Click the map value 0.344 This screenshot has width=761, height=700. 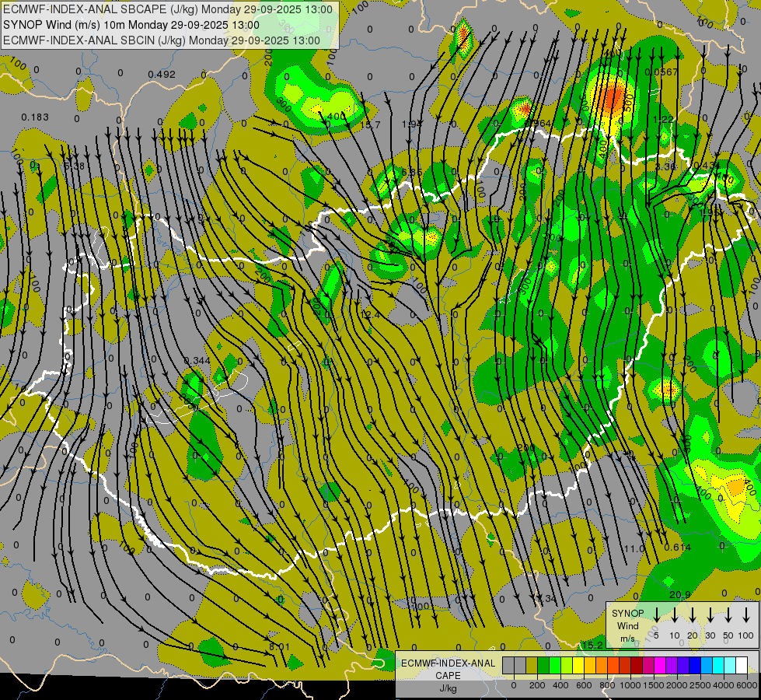point(197,360)
